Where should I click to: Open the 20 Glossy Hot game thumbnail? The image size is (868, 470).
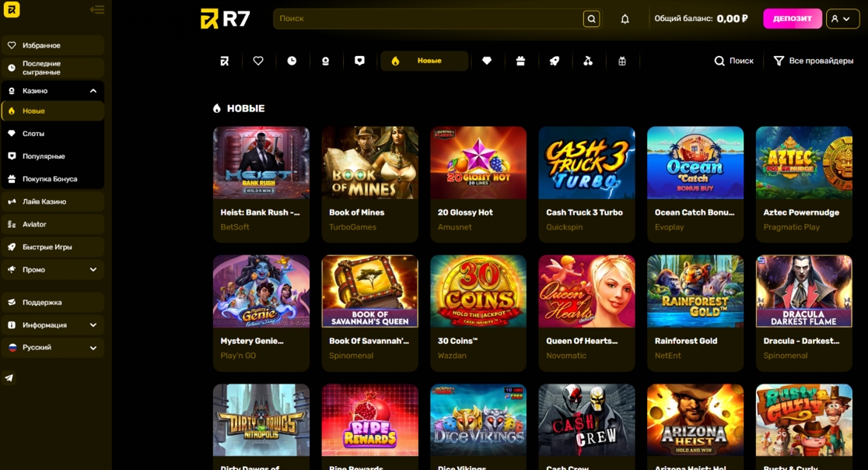(x=478, y=163)
